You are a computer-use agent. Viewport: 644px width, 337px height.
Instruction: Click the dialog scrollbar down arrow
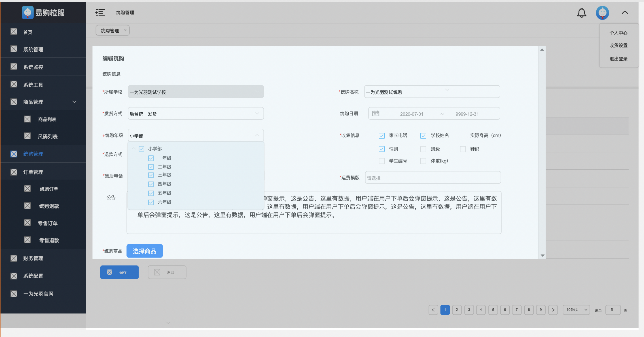coord(542,256)
